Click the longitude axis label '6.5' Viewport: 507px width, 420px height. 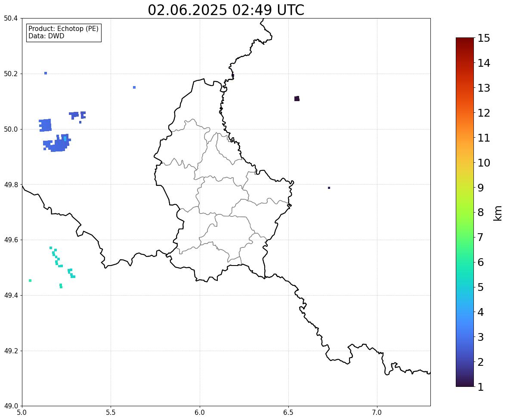pos(288,413)
